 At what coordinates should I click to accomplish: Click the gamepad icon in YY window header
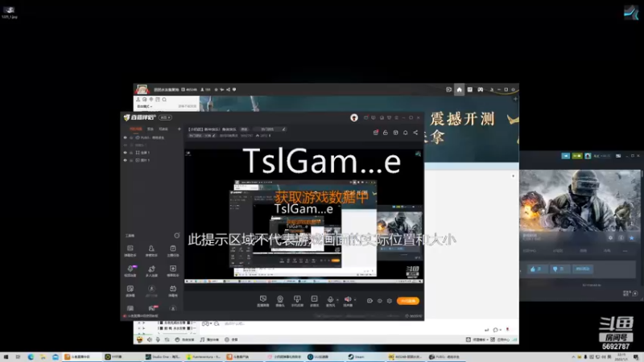tap(480, 89)
